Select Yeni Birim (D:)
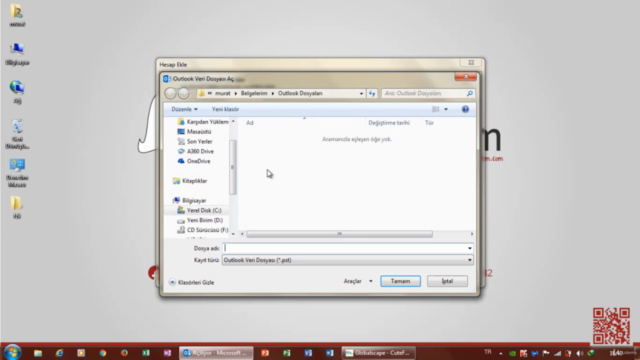This screenshot has height=360, width=640. 200,220
